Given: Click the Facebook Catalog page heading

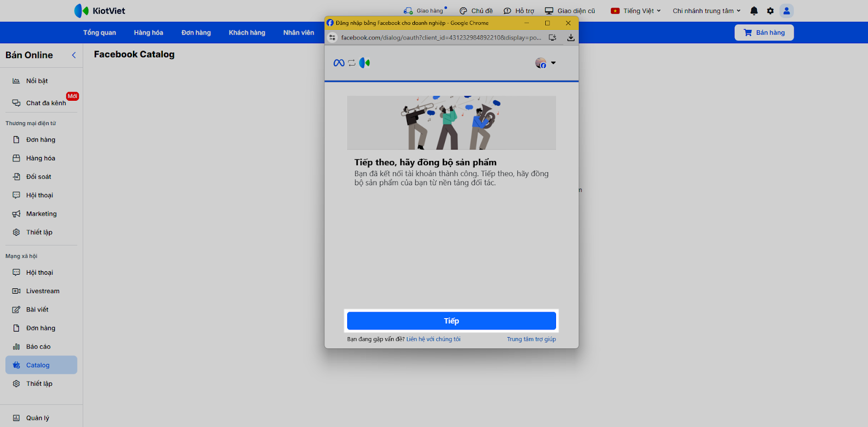Looking at the screenshot, I should pyautogui.click(x=134, y=54).
